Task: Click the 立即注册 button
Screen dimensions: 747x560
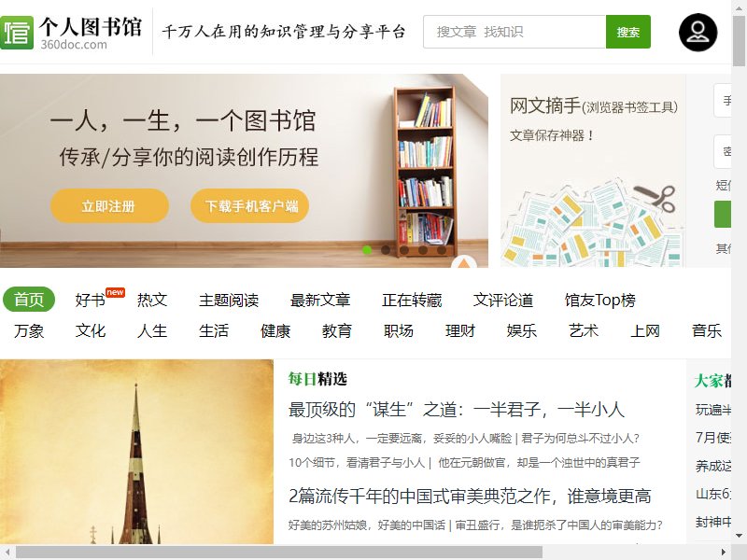Action: [x=109, y=205]
